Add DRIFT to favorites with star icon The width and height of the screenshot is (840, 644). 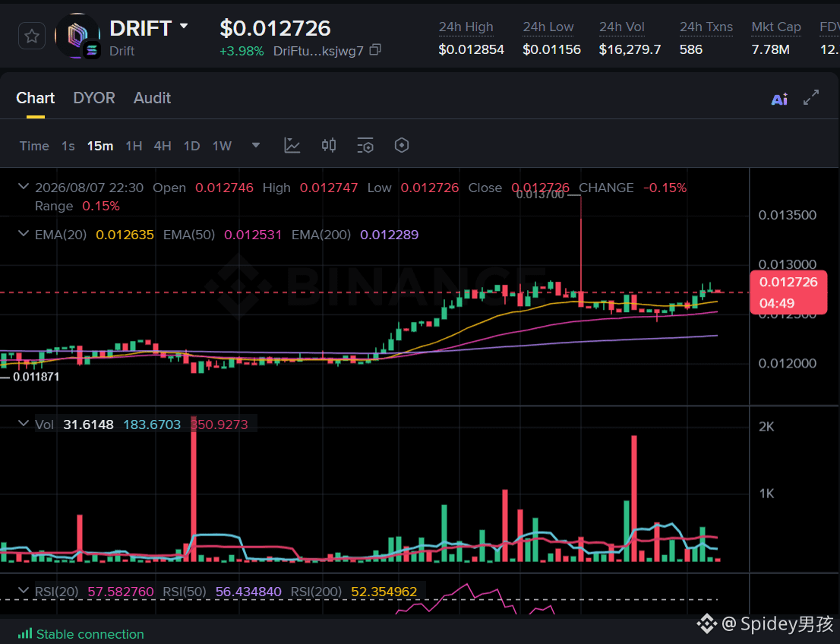[x=32, y=36]
